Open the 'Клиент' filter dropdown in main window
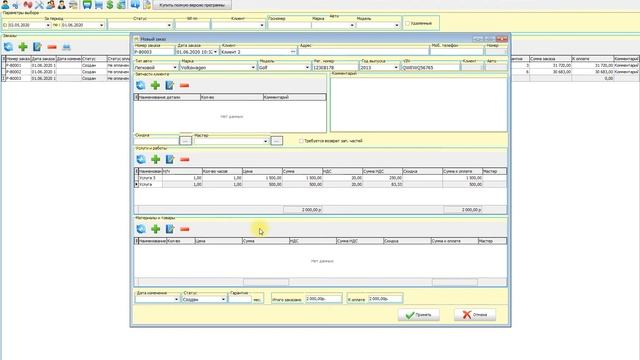640x360 pixels. click(262, 25)
